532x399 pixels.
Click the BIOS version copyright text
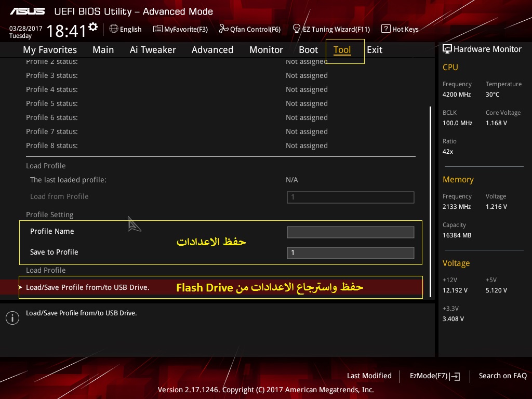pos(265,390)
